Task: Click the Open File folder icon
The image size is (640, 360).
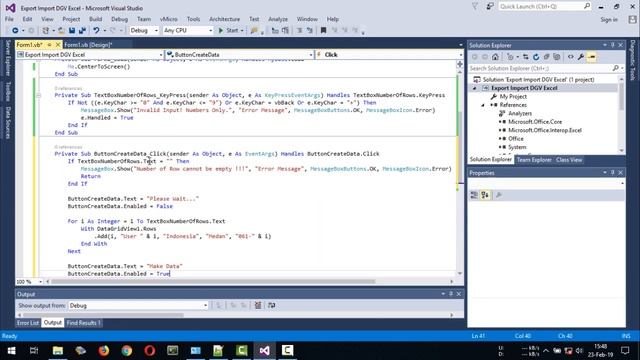Action: 61,31
